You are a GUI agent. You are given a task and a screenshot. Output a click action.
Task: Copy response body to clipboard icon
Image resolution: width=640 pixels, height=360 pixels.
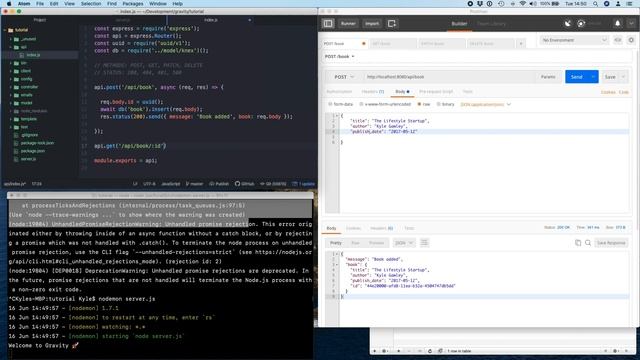578,243
